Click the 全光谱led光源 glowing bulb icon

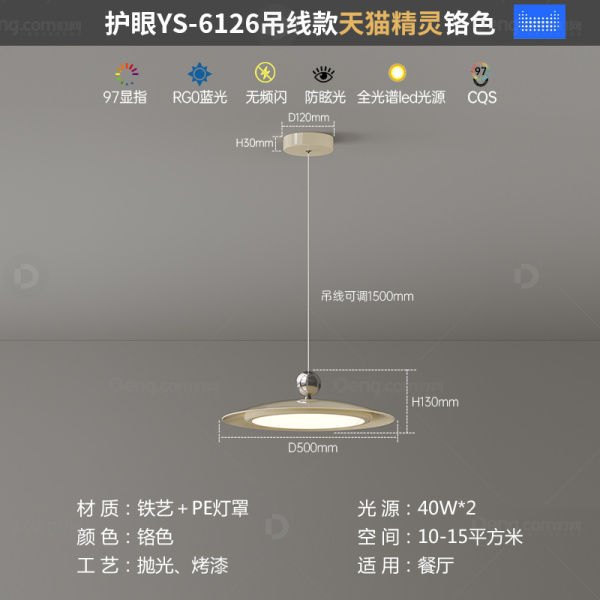(397, 72)
